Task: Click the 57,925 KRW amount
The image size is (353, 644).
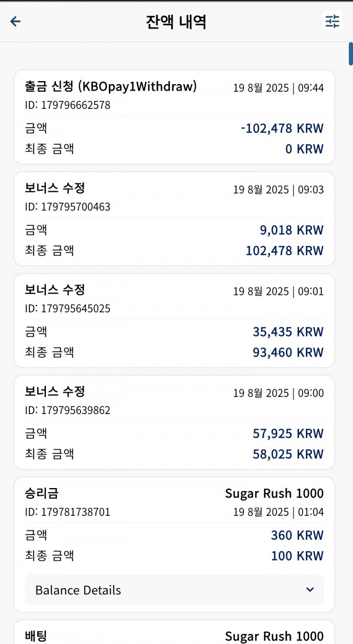Action: click(x=288, y=433)
